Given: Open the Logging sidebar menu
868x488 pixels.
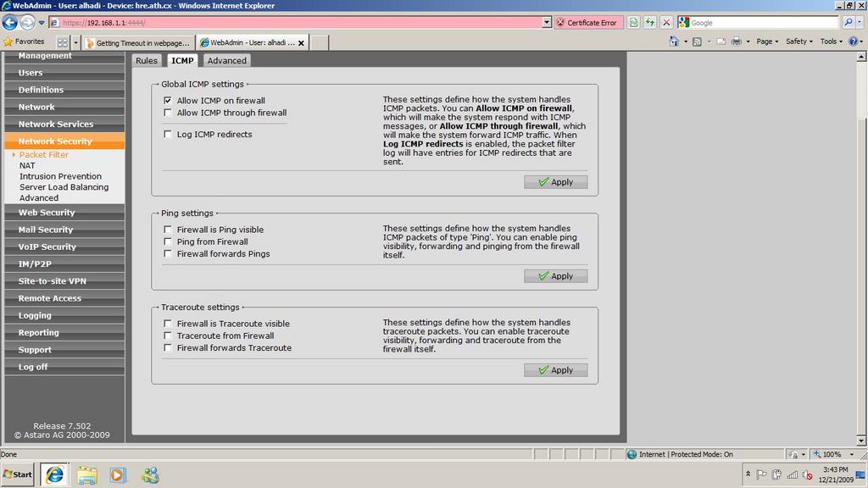Looking at the screenshot, I should point(64,315).
